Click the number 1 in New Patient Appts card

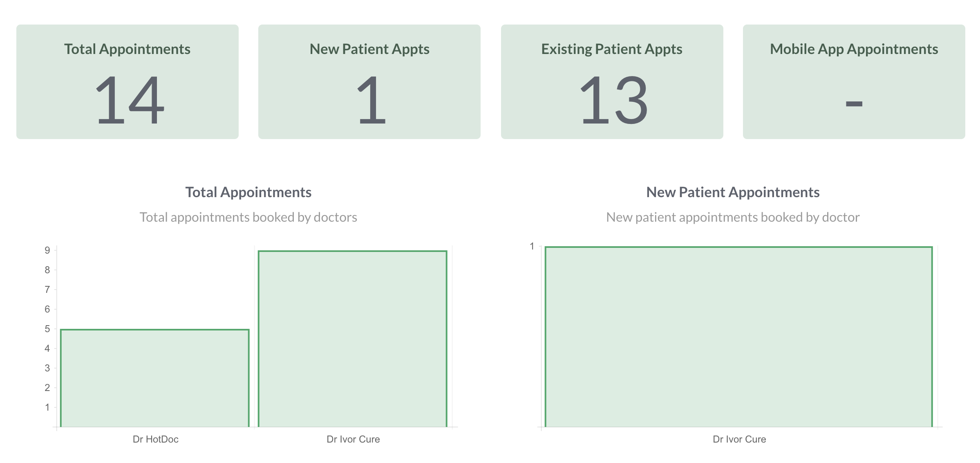[x=371, y=100]
